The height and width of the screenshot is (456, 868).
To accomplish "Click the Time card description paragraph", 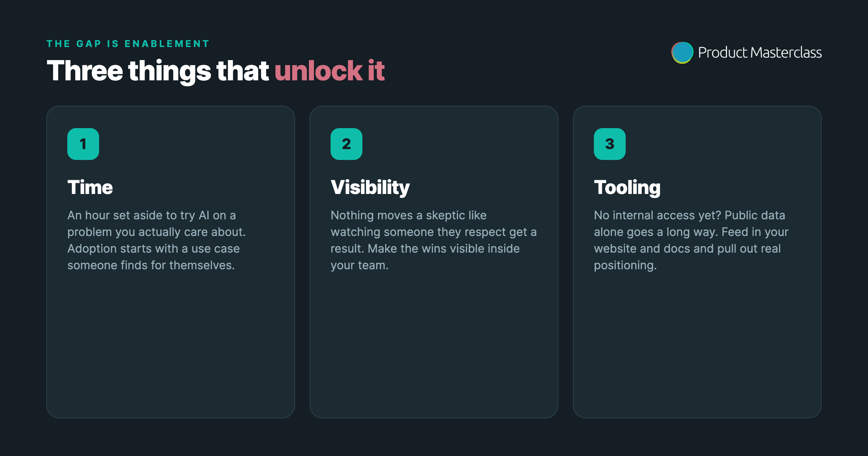I will point(157,240).
